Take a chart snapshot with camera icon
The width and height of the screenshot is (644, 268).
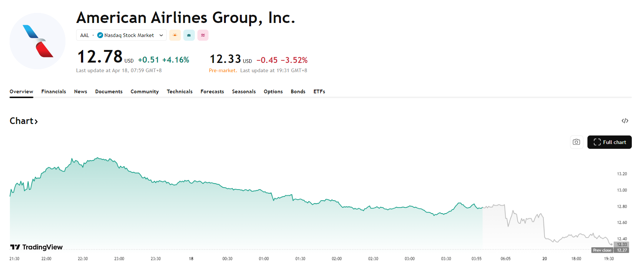click(576, 142)
